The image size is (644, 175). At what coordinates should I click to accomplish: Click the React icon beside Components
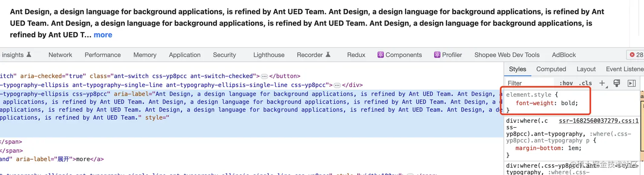click(x=381, y=55)
